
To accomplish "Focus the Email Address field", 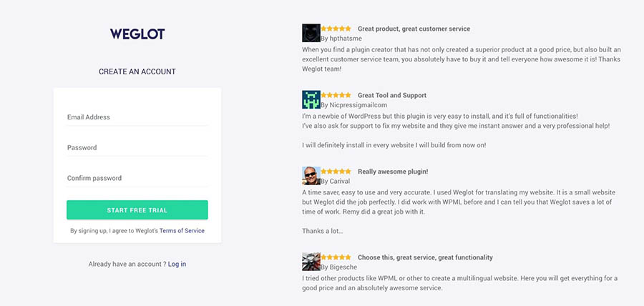I will (x=137, y=117).
